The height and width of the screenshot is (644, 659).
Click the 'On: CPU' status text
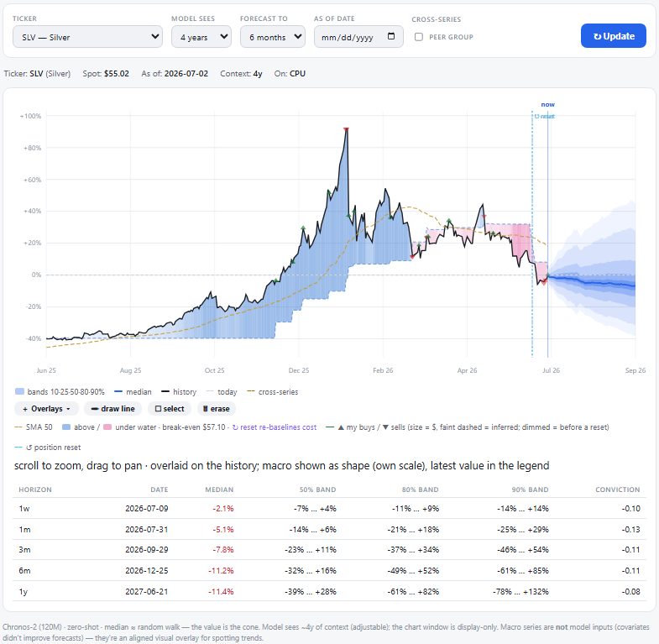click(290, 74)
